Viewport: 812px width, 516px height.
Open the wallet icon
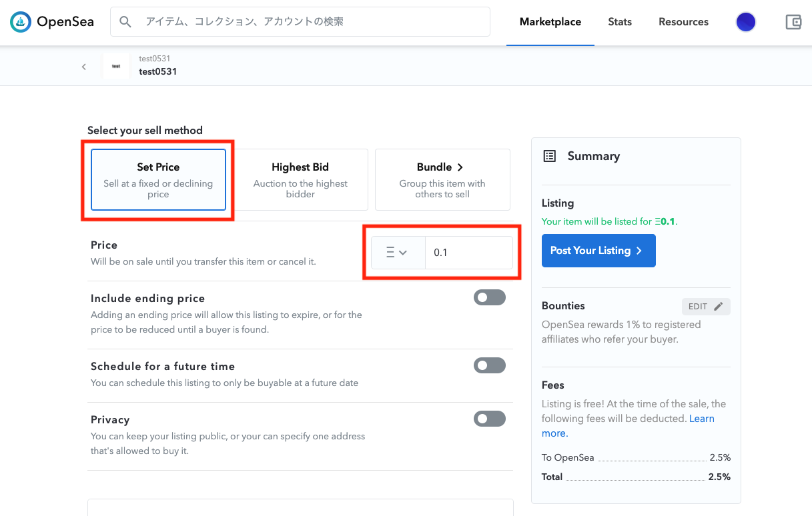coord(793,22)
